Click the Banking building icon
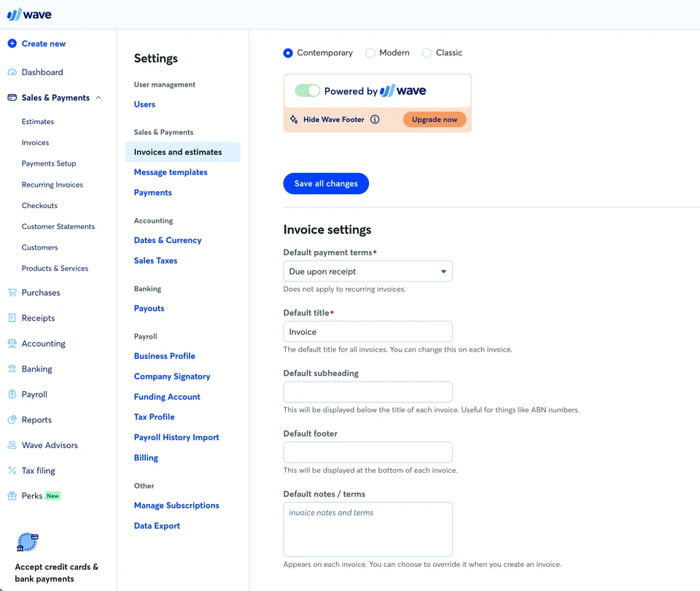Image resolution: width=700 pixels, height=591 pixels. [12, 369]
